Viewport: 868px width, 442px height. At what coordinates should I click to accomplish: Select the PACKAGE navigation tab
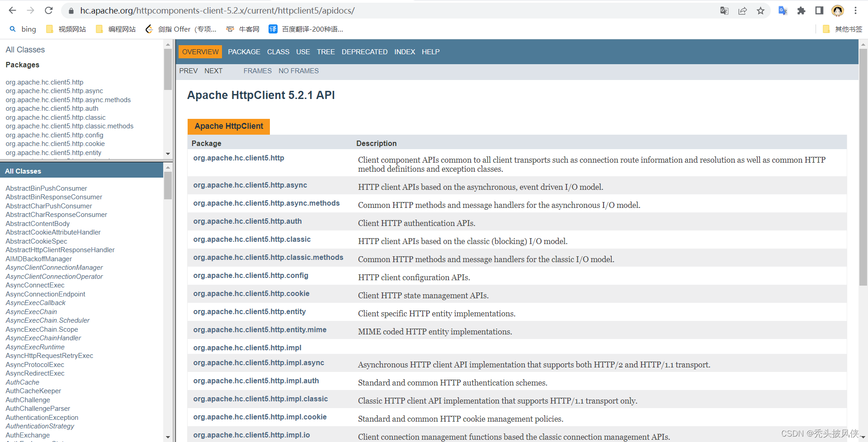pyautogui.click(x=244, y=52)
